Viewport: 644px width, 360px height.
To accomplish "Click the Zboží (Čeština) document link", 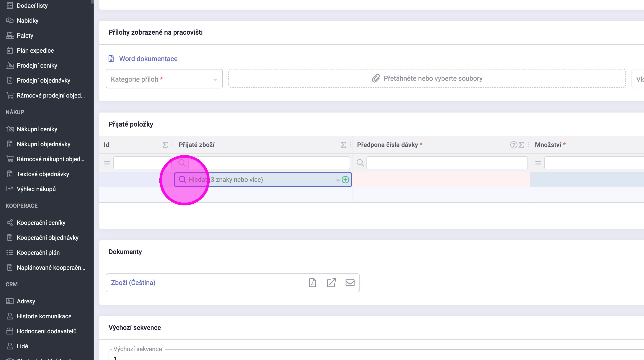I will click(x=133, y=283).
